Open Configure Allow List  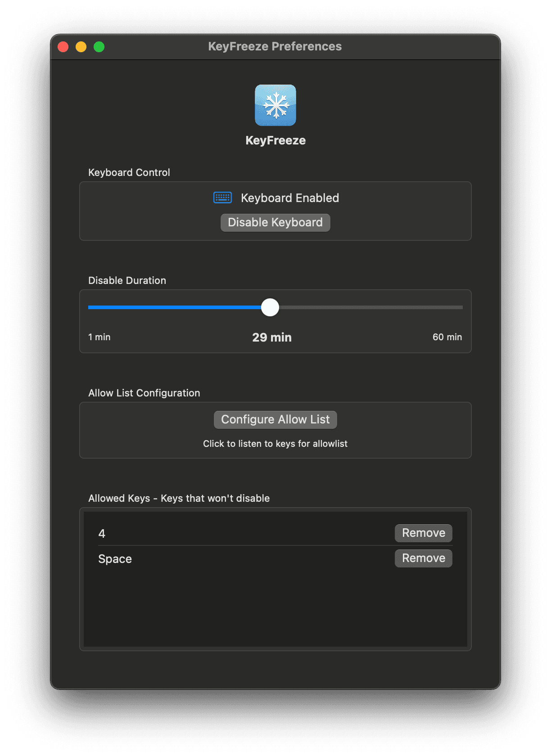(275, 419)
